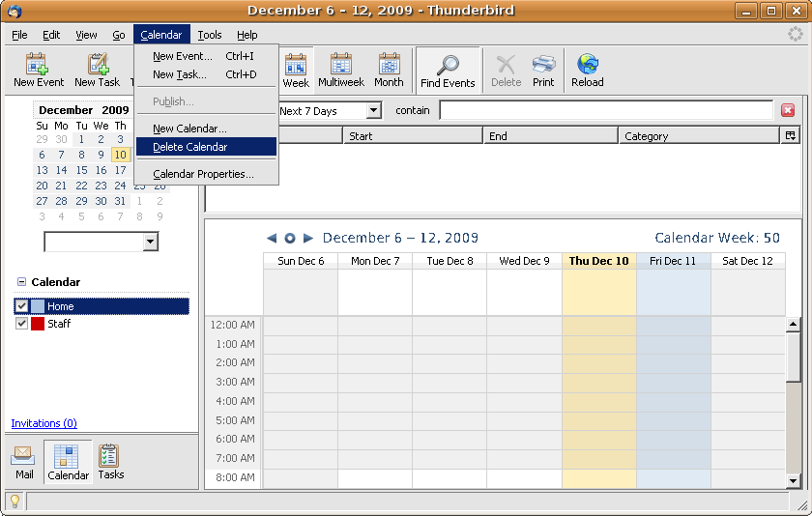812x516 pixels.
Task: Click the Reload toolbar icon
Action: pyautogui.click(x=588, y=64)
